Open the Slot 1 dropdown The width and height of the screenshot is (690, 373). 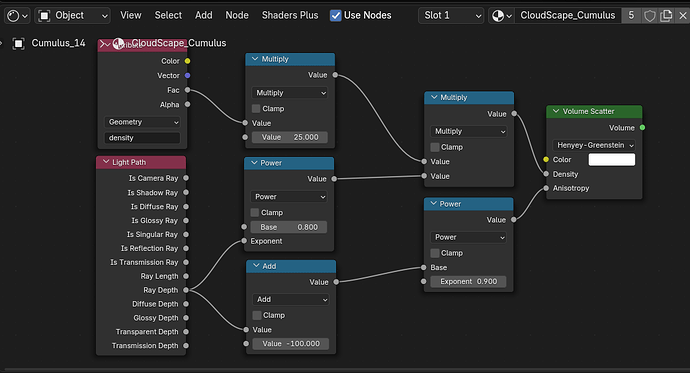point(451,16)
